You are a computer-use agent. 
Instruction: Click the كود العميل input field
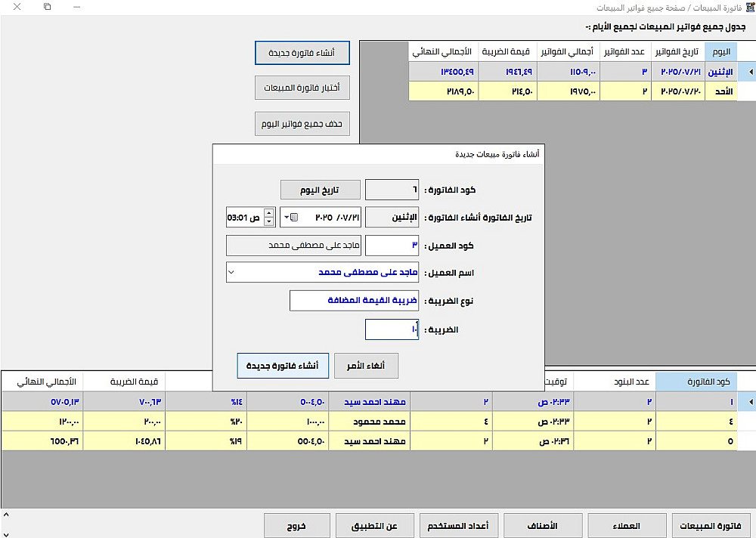click(x=392, y=246)
